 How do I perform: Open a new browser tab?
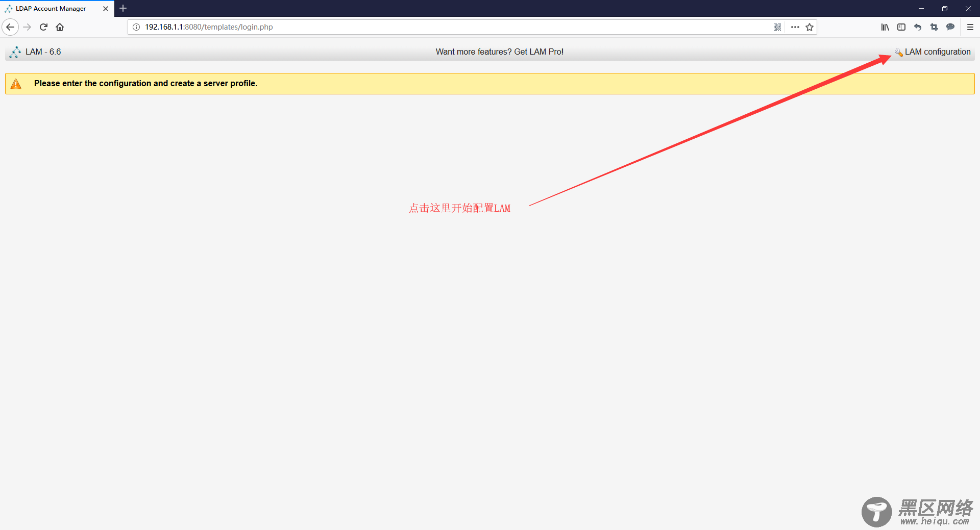[123, 8]
